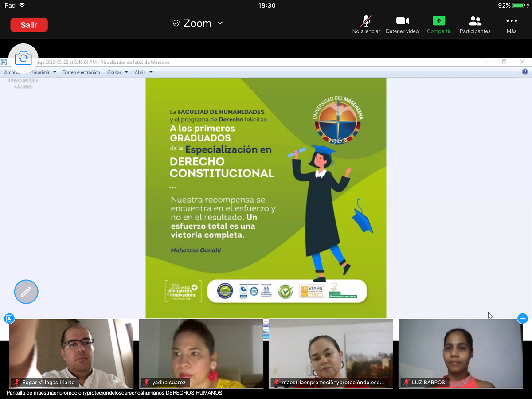Collapse the toolbar with the blue minus circle
532x399 pixels.
pos(523,319)
